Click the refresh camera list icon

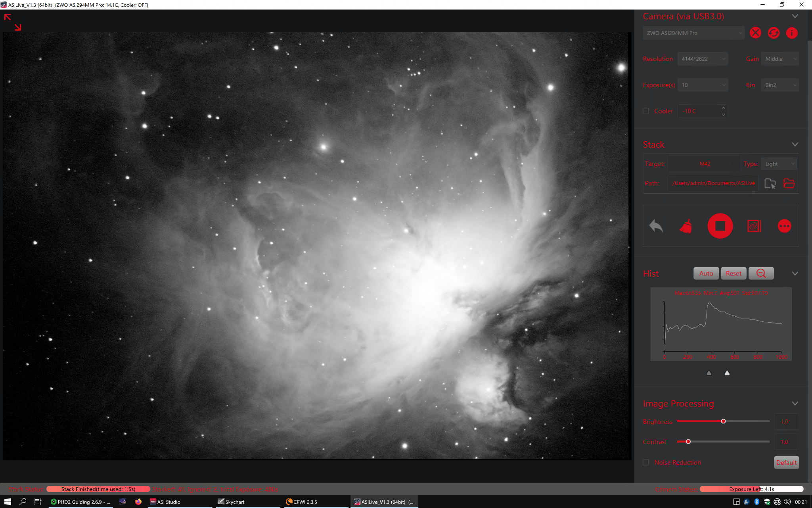coord(774,33)
